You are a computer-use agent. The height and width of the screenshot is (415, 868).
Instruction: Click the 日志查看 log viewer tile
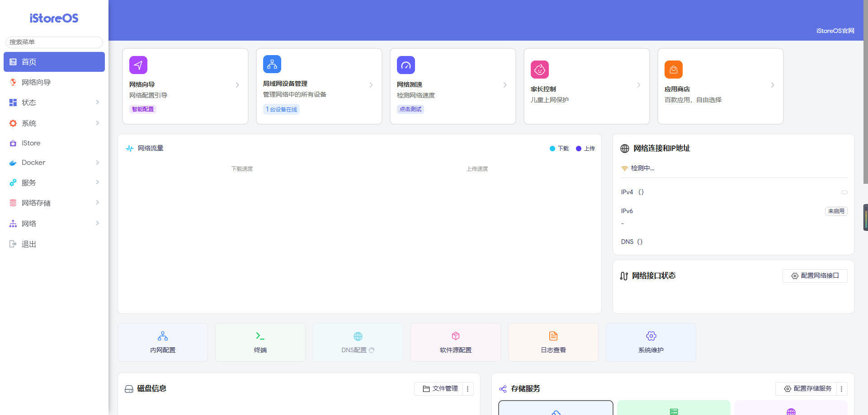tap(553, 342)
